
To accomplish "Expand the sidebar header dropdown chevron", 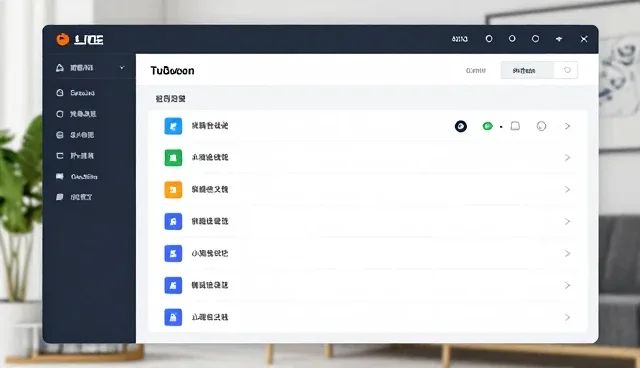I will click(x=122, y=68).
